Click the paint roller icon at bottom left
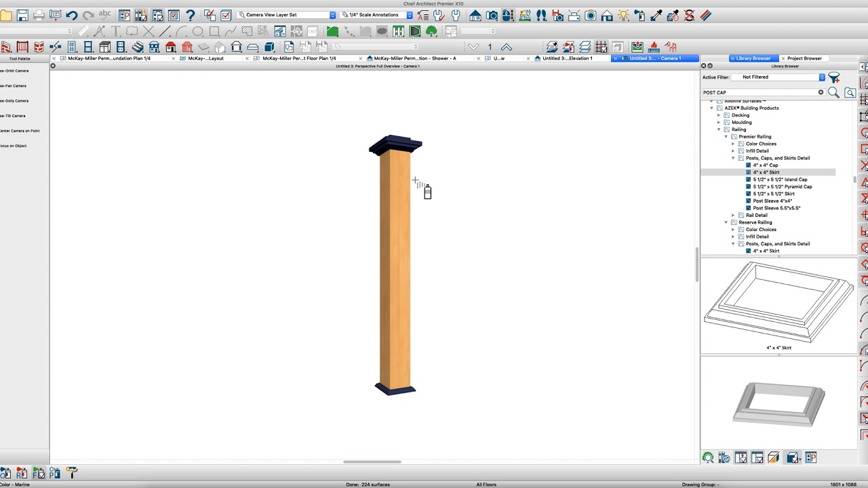 pyautogui.click(x=71, y=473)
